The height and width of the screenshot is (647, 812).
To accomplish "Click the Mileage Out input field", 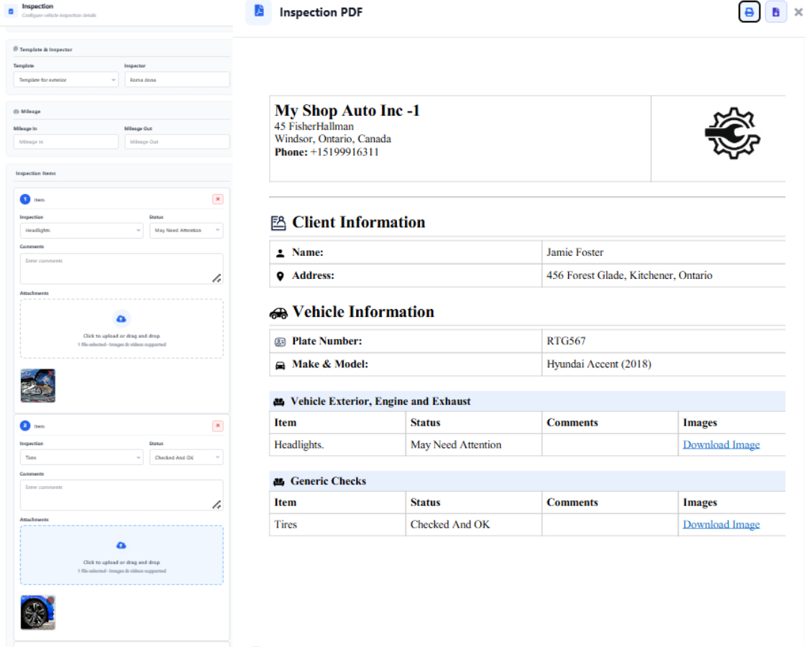I will tap(177, 142).
